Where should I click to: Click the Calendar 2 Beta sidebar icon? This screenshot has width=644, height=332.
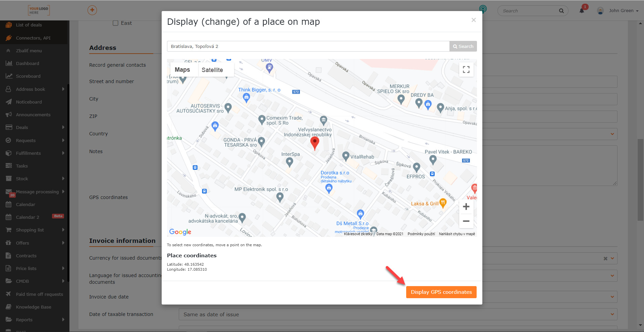(9, 217)
